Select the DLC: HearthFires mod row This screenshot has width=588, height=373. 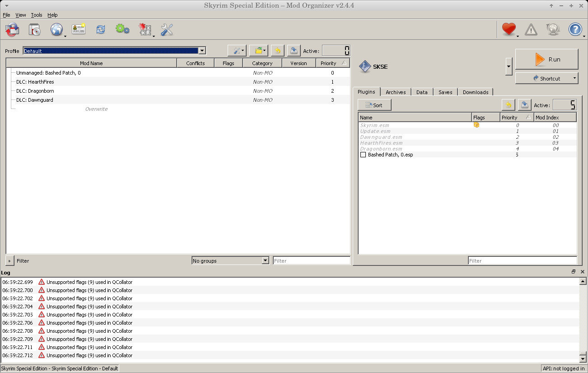coord(178,82)
